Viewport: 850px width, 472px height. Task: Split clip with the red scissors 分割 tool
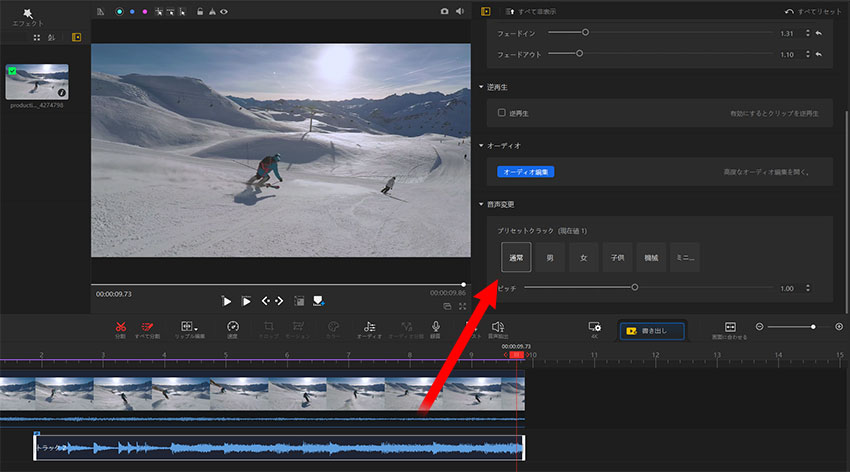[x=120, y=329]
